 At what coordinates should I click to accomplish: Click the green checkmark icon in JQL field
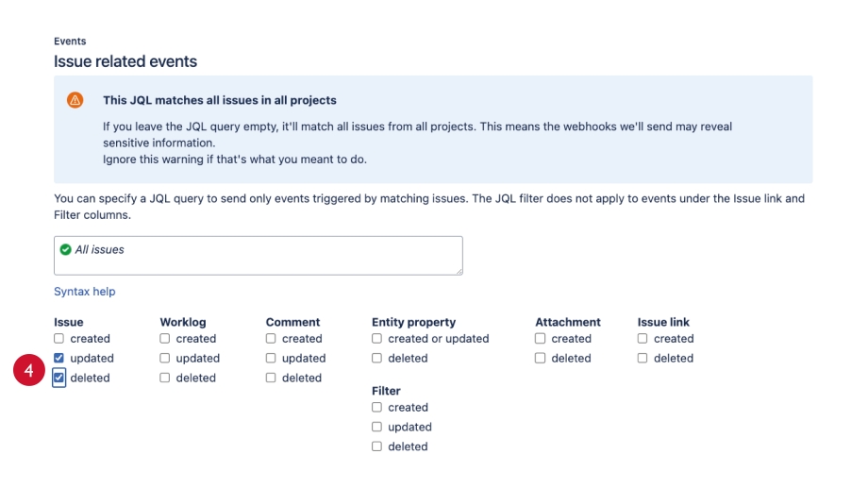pos(65,250)
